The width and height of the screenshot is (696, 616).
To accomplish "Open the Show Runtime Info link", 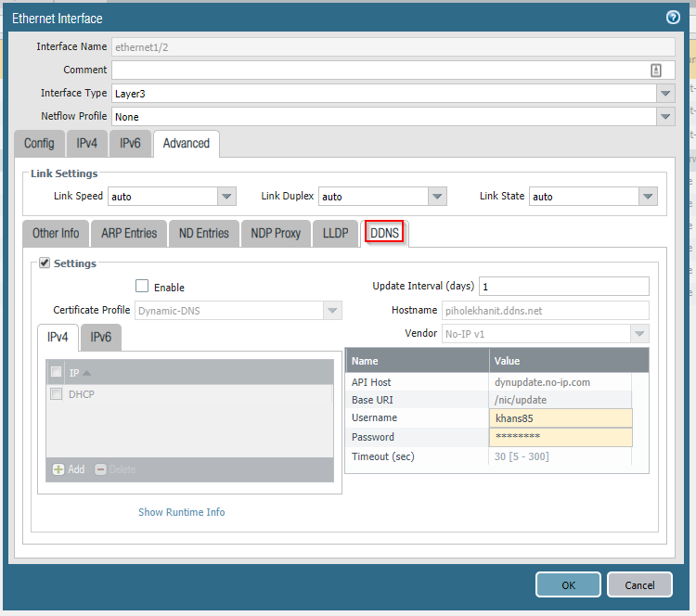I will click(x=181, y=512).
